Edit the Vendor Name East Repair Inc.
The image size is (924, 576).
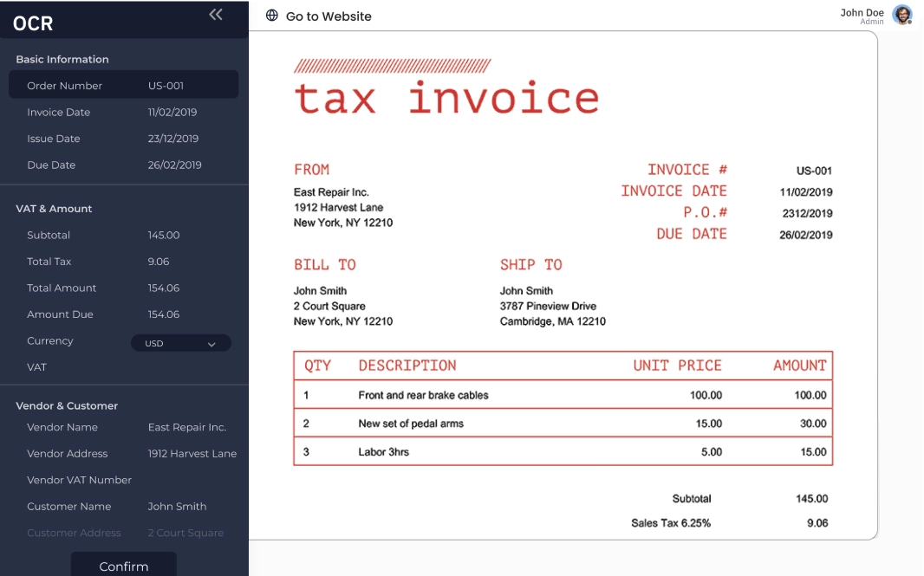pyautogui.click(x=187, y=428)
